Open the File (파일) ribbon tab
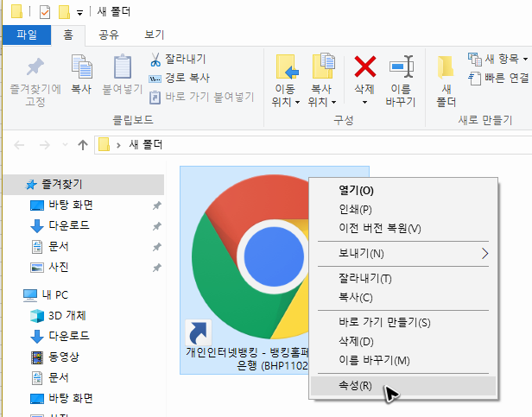532x417 pixels. pyautogui.click(x=27, y=35)
